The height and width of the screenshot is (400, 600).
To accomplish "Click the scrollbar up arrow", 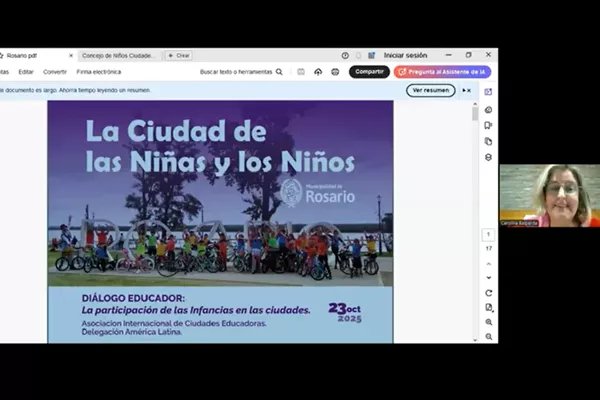I will click(475, 104).
